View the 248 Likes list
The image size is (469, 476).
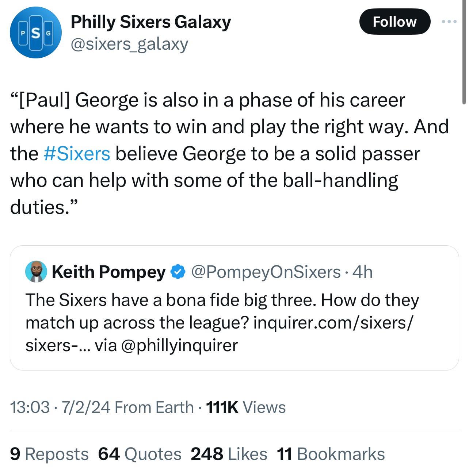click(x=229, y=454)
